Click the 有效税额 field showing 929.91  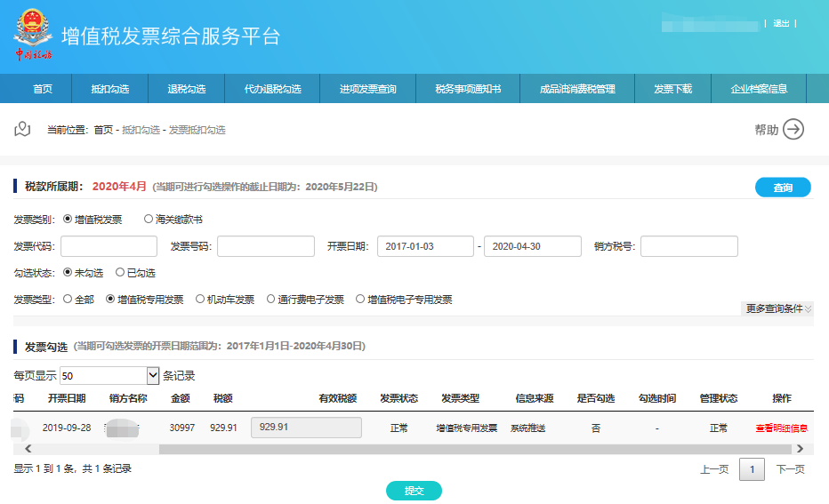[x=307, y=428]
